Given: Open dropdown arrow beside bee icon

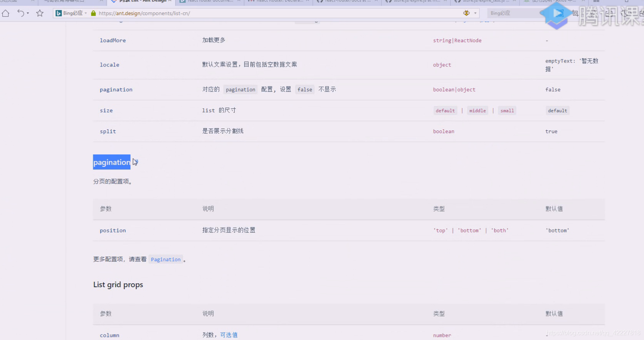Looking at the screenshot, I should tap(475, 13).
